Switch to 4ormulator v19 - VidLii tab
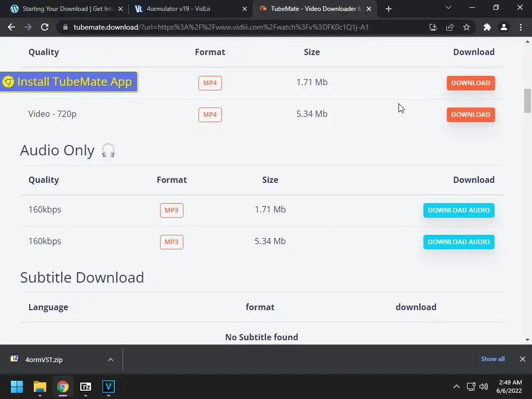 pos(190,9)
